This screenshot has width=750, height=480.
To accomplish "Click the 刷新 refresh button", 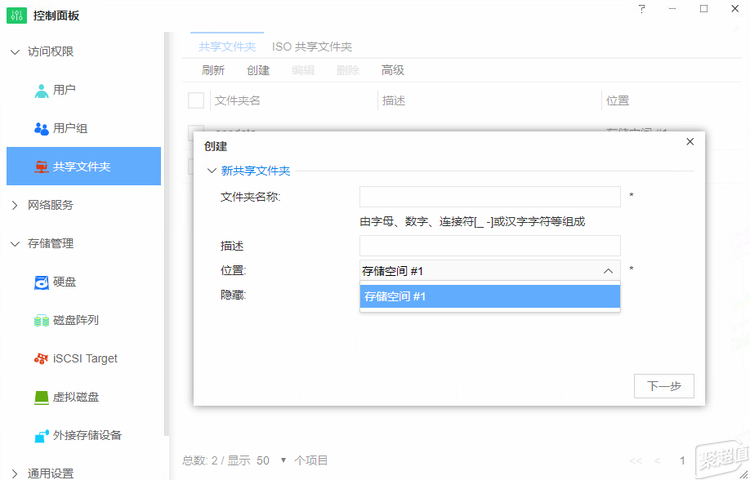I will pos(213,70).
